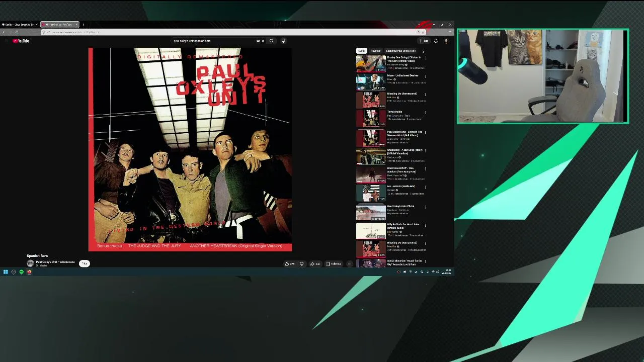Play Terry's Inside thumbnail

tap(371, 118)
